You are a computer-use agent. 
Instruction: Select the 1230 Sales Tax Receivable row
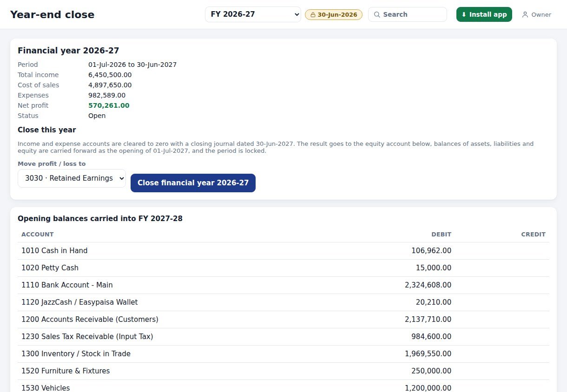click(x=283, y=337)
